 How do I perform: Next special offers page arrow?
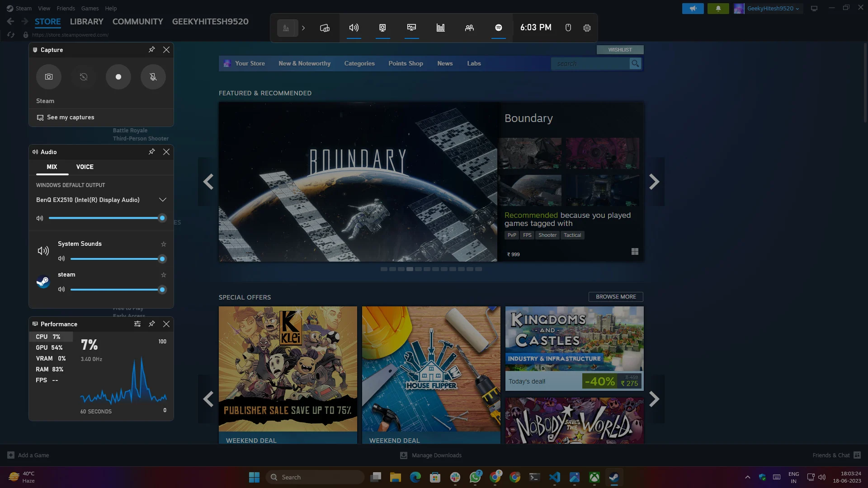click(654, 399)
